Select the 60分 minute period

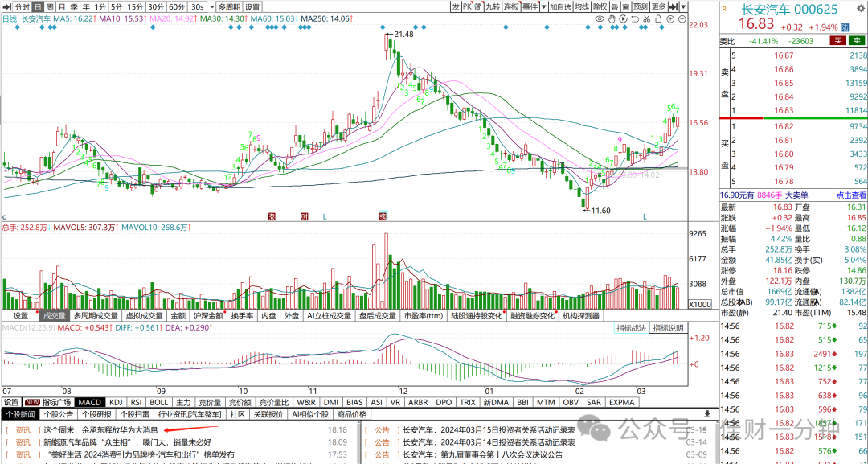(x=177, y=6)
